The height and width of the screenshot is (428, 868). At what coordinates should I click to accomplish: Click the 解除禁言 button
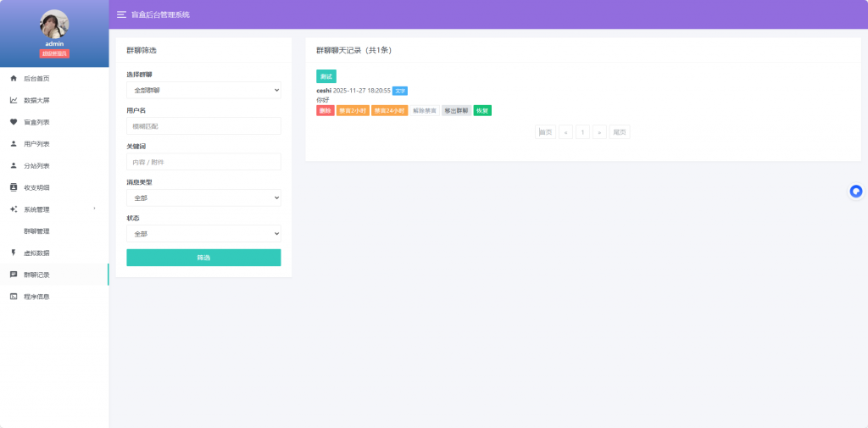click(425, 111)
